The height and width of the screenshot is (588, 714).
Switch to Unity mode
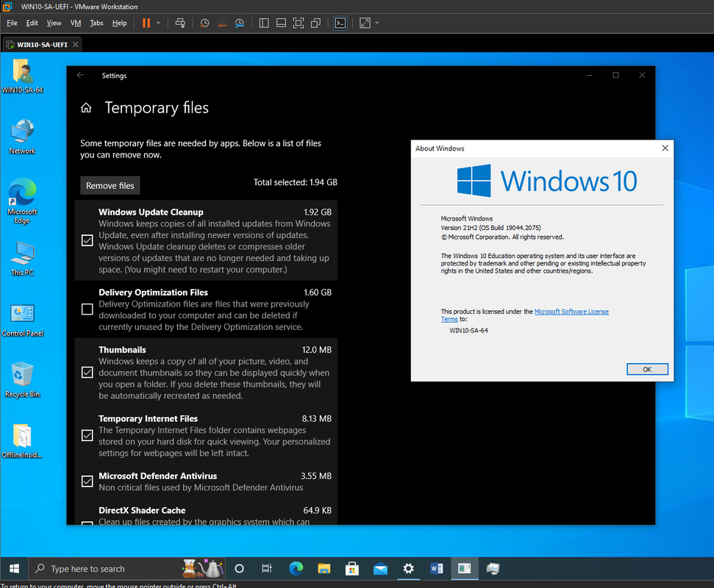pos(315,24)
